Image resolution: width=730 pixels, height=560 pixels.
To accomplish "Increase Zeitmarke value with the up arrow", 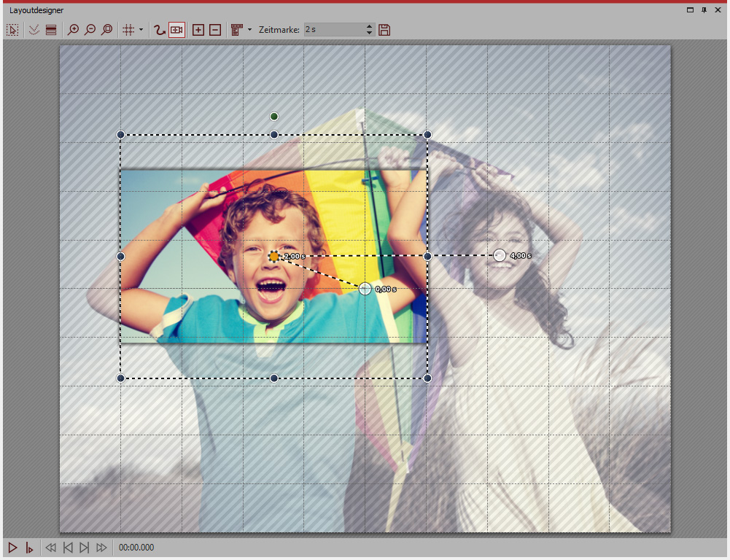I will [x=369, y=27].
